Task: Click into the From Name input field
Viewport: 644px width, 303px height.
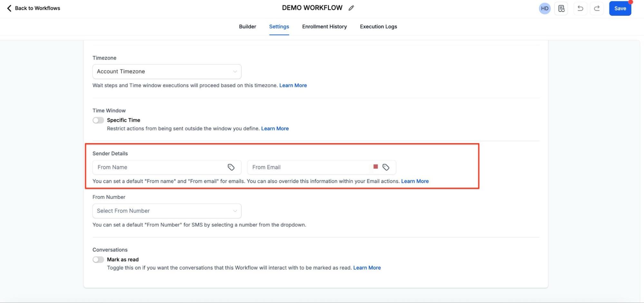Action: [159, 167]
